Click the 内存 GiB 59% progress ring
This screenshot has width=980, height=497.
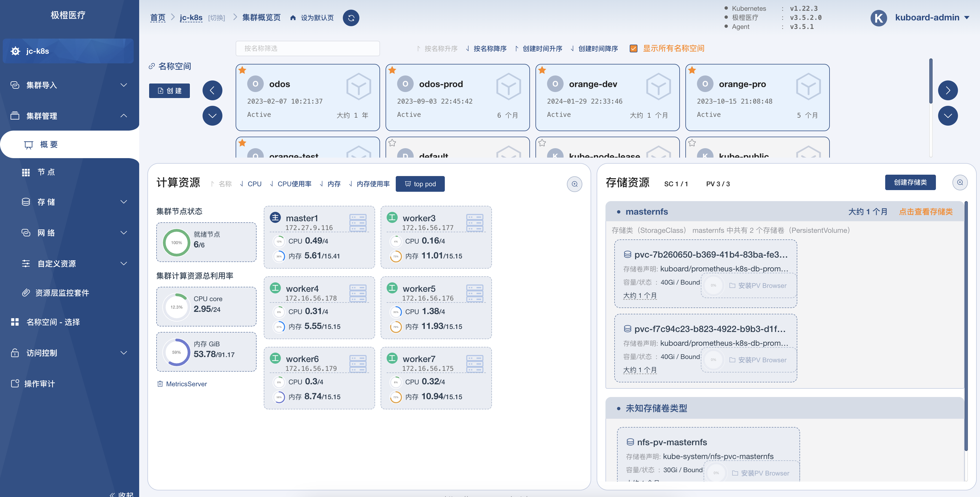click(176, 352)
